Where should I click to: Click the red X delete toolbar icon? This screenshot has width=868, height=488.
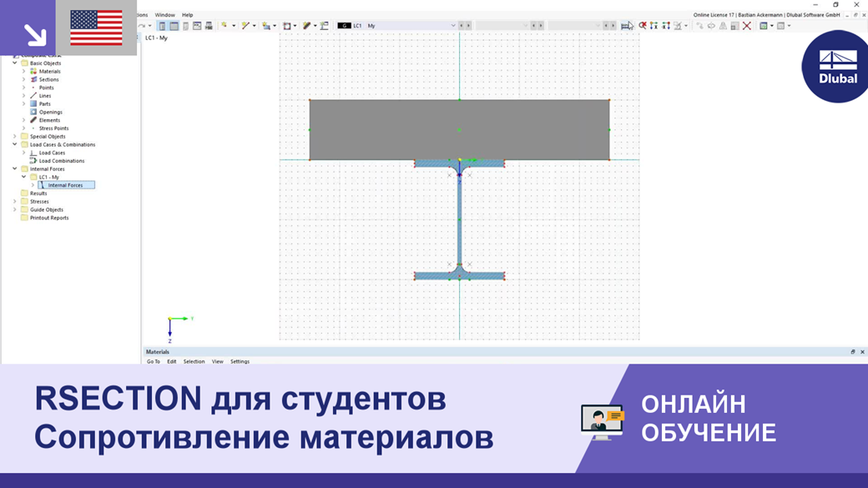tap(747, 26)
